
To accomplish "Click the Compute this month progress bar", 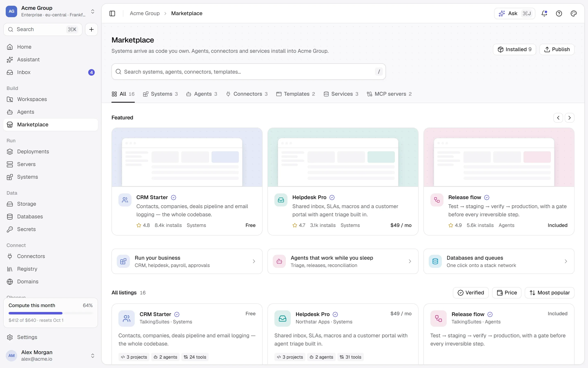I will 51,313.
